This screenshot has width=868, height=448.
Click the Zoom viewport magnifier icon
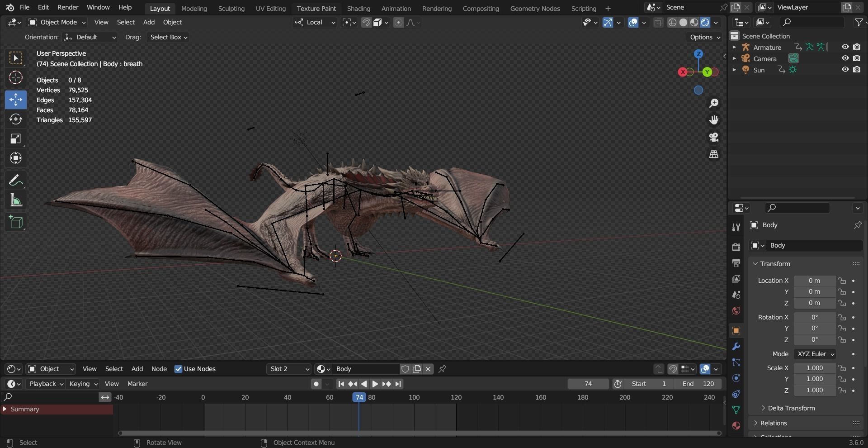point(714,103)
